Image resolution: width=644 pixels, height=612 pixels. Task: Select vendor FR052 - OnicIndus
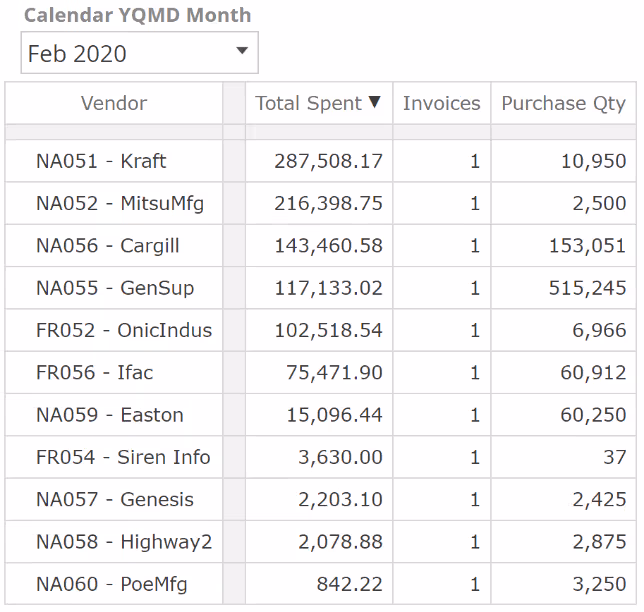click(x=124, y=330)
